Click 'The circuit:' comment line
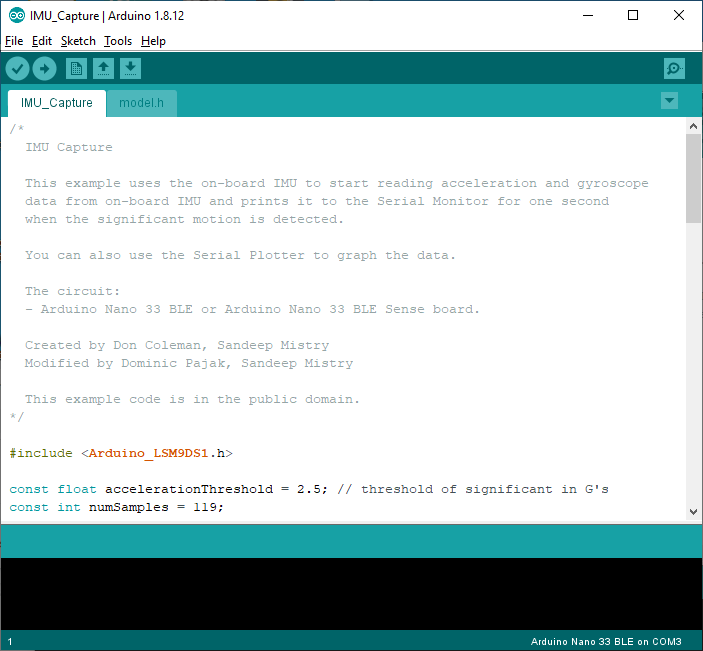 73,291
